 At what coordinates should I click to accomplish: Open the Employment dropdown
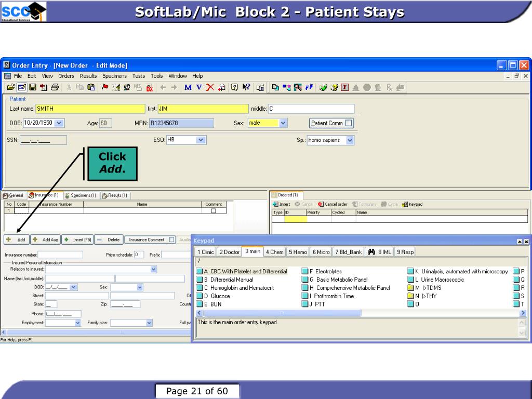pos(78,323)
